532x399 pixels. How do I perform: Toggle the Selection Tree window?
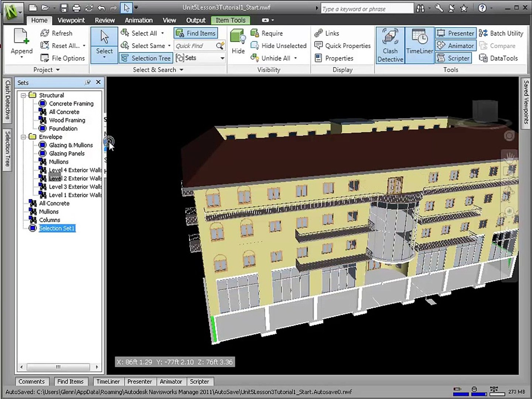click(146, 58)
